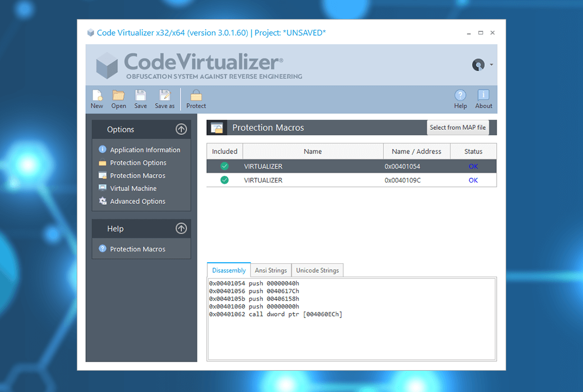Open an existing project via the Open icon
Image resolution: width=583 pixels, height=392 pixels.
click(x=118, y=99)
